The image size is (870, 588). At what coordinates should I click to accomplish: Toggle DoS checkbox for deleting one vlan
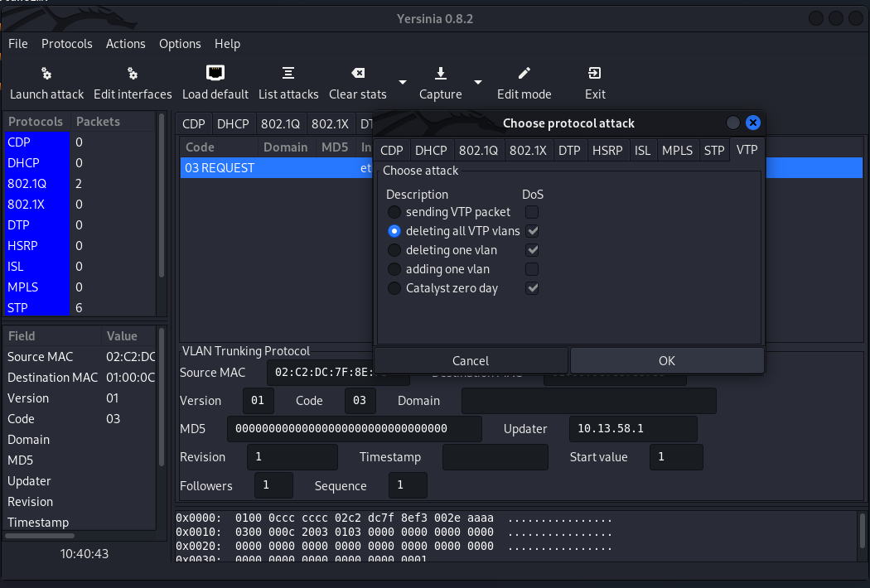pos(533,250)
